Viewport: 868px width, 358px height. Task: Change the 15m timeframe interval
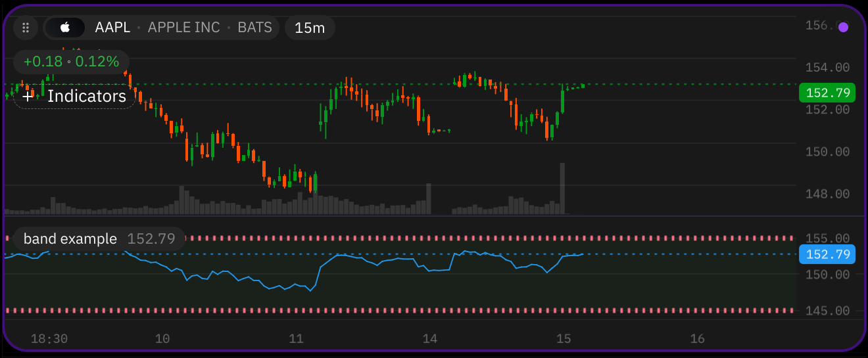pyautogui.click(x=310, y=28)
